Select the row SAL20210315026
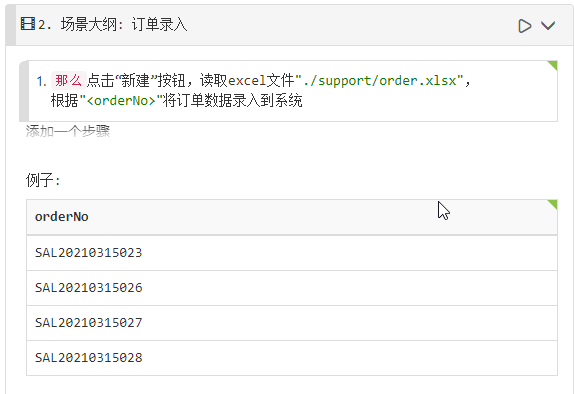Viewport: 574px width, 394px height. coord(292,288)
